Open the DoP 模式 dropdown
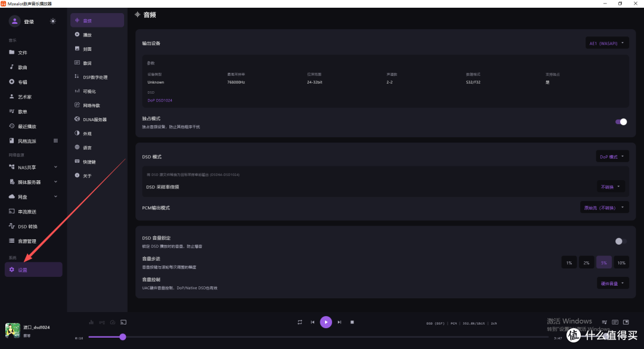 [x=612, y=157]
